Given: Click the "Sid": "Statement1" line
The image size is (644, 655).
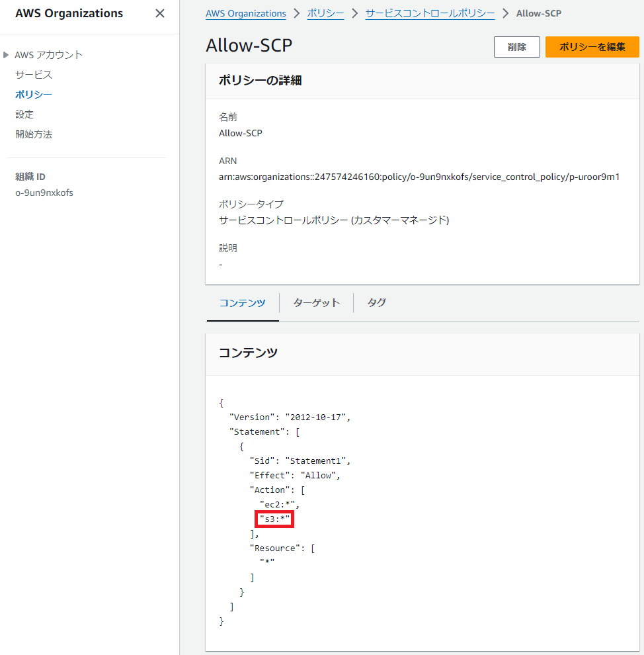Looking at the screenshot, I should point(300,460).
